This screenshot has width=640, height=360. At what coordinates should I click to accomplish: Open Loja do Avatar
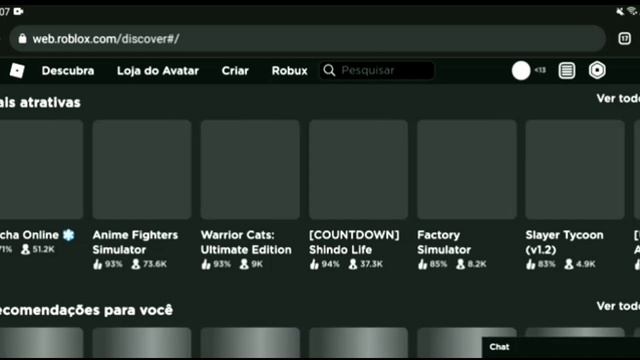(158, 71)
